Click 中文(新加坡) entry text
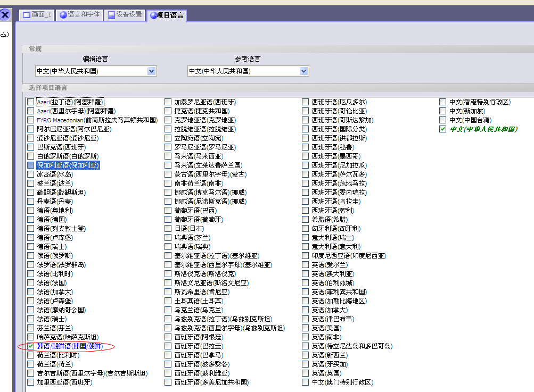The image size is (534, 392). pos(467,111)
